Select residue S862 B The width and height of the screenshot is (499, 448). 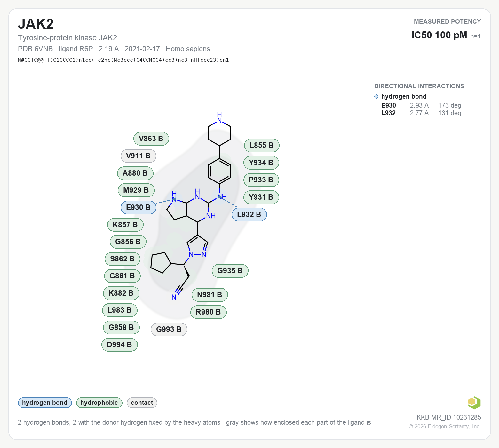(123, 259)
